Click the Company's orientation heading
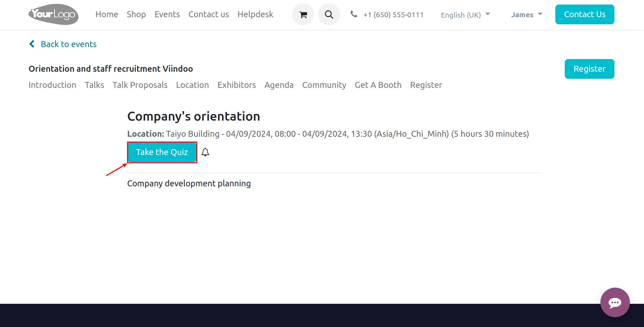Image resolution: width=644 pixels, height=327 pixels. [194, 116]
